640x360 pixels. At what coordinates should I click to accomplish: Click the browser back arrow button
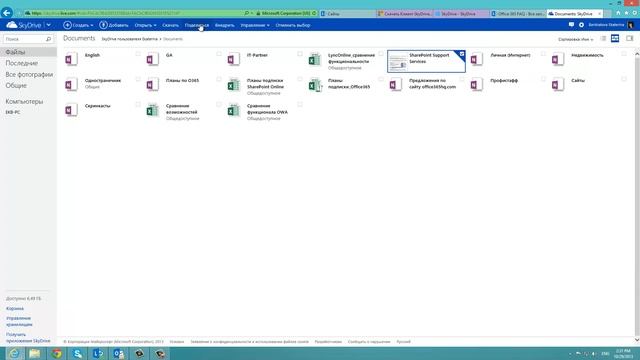[x=7, y=13]
